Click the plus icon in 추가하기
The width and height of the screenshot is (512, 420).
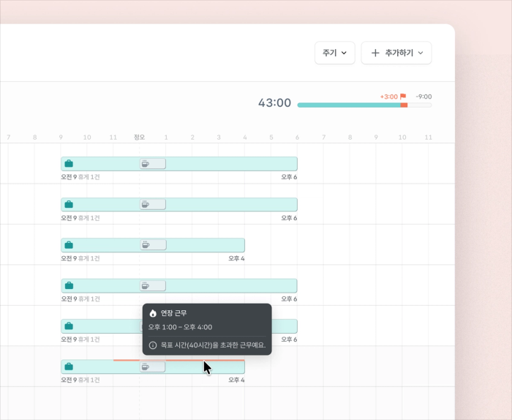(x=375, y=53)
